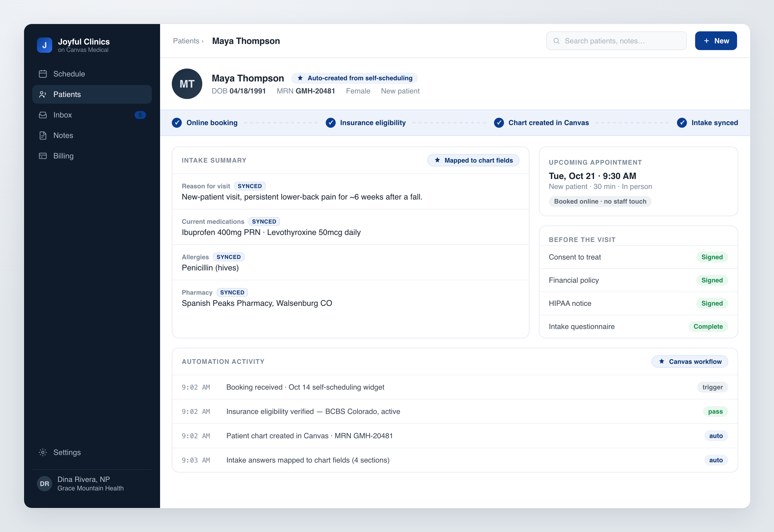Viewport: 774px width, 532px height.
Task: Click the Patients person icon in sidebar
Action: 43,94
